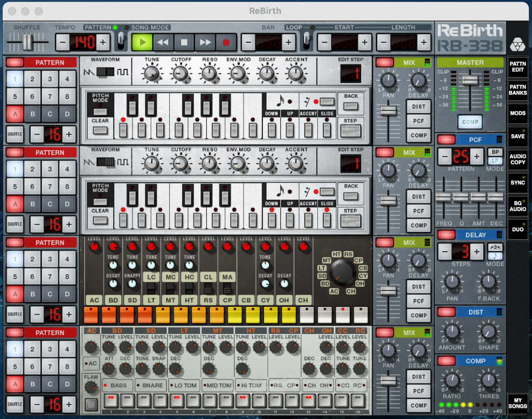This screenshot has width=532, height=419.
Task: Open the PATTN BANKS side tab
Action: point(518,90)
